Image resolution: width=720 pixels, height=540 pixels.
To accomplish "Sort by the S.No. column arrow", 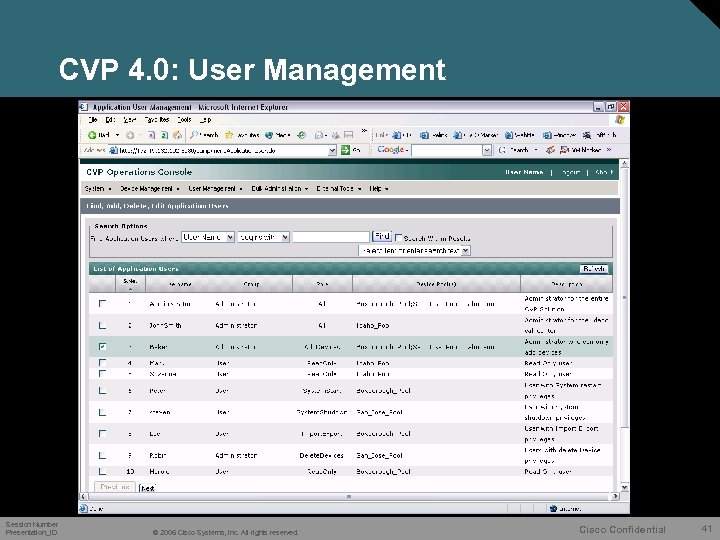I will (130, 289).
